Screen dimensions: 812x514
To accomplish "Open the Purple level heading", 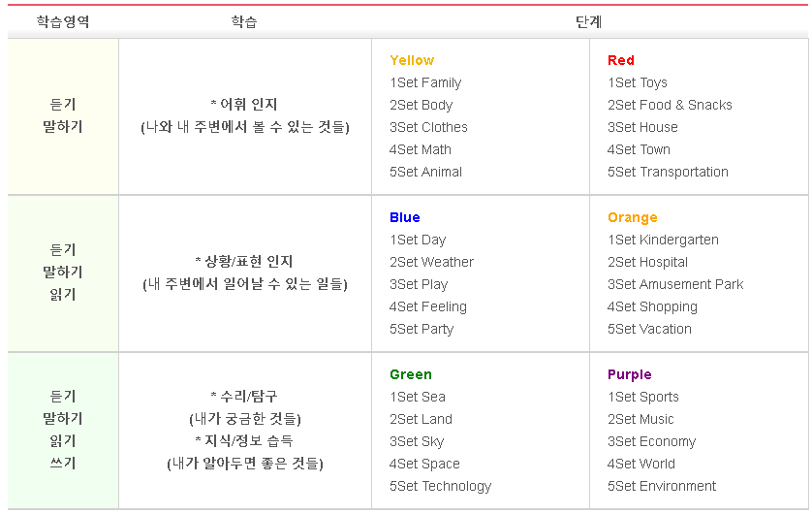I will pos(630,374).
